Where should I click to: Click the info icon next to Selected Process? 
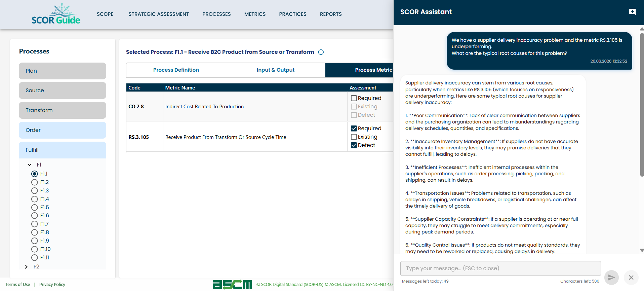tap(321, 52)
